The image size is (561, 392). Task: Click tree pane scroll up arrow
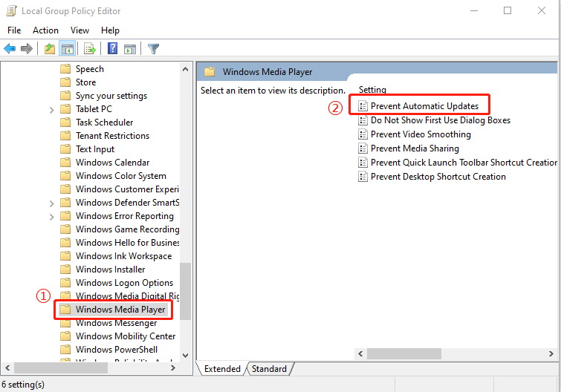(x=185, y=69)
